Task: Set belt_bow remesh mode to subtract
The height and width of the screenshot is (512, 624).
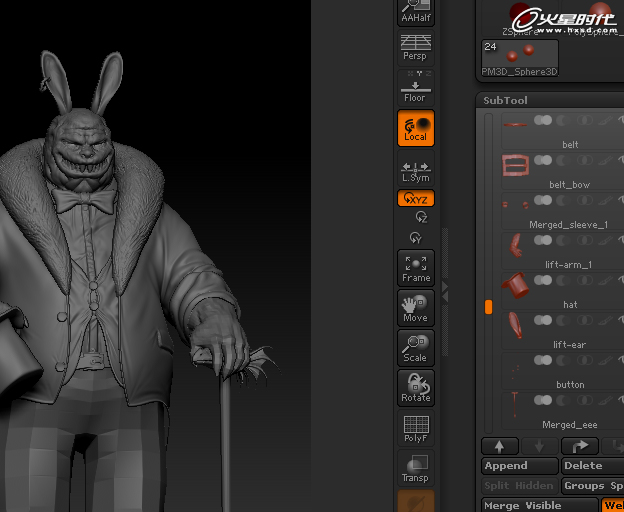Action: click(563, 160)
